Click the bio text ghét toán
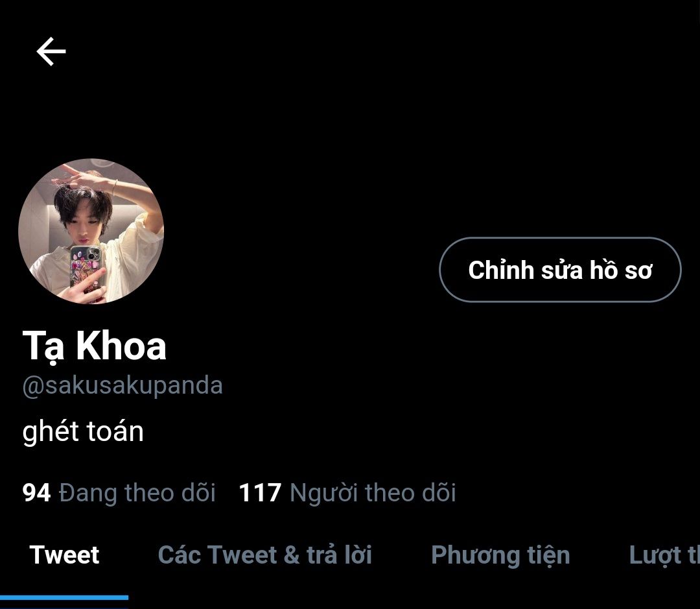700x609 pixels. click(83, 431)
